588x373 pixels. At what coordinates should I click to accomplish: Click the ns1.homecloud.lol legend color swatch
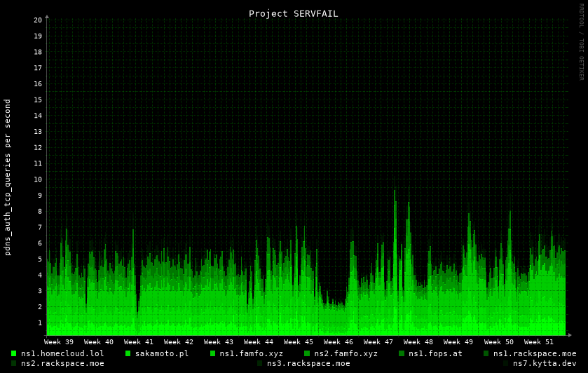pos(13,353)
